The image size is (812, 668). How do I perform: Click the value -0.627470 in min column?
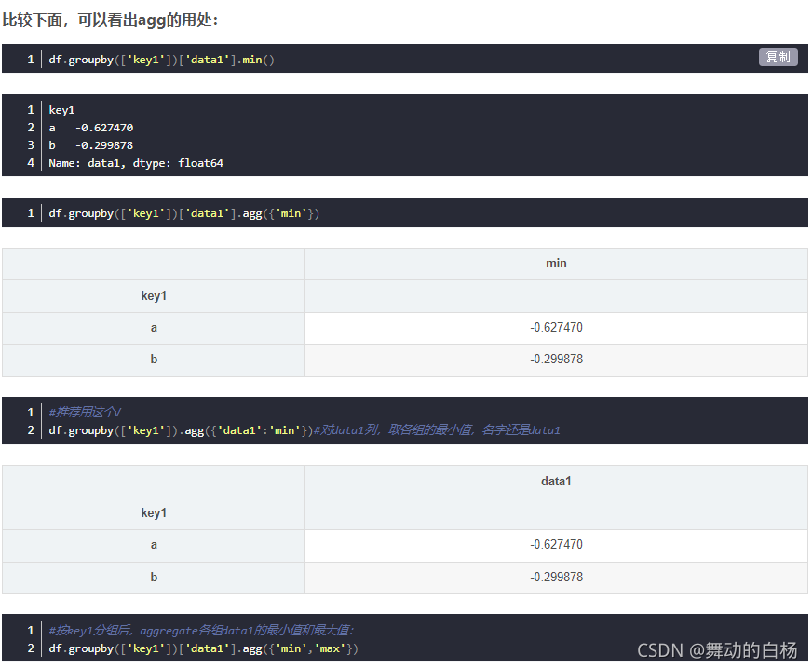coord(556,327)
